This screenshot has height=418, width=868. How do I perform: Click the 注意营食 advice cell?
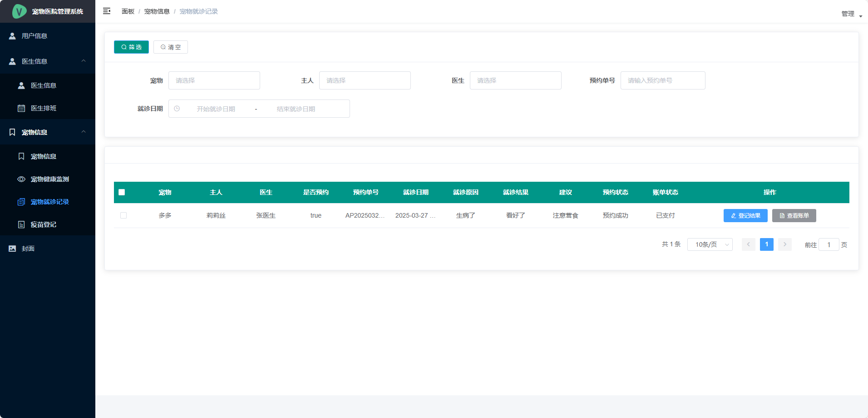coord(566,215)
